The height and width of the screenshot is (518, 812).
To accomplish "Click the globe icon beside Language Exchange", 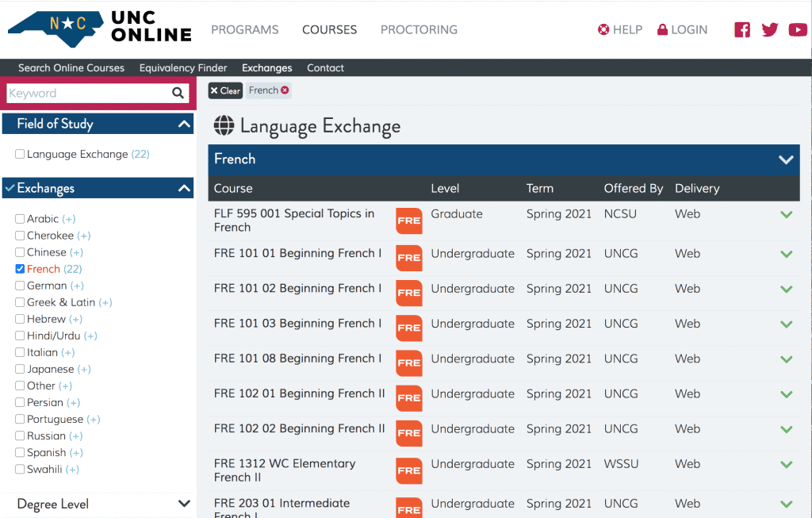I will click(224, 125).
